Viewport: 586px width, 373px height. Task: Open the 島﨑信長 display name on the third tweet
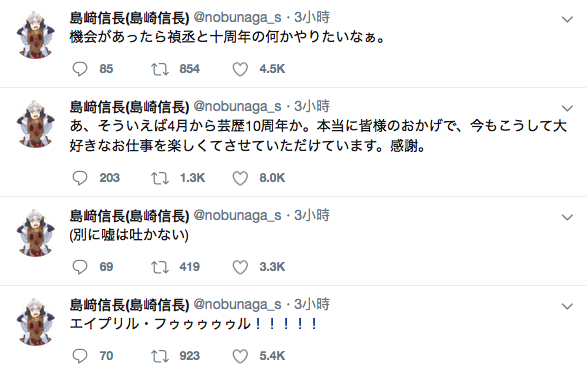pyautogui.click(x=129, y=216)
